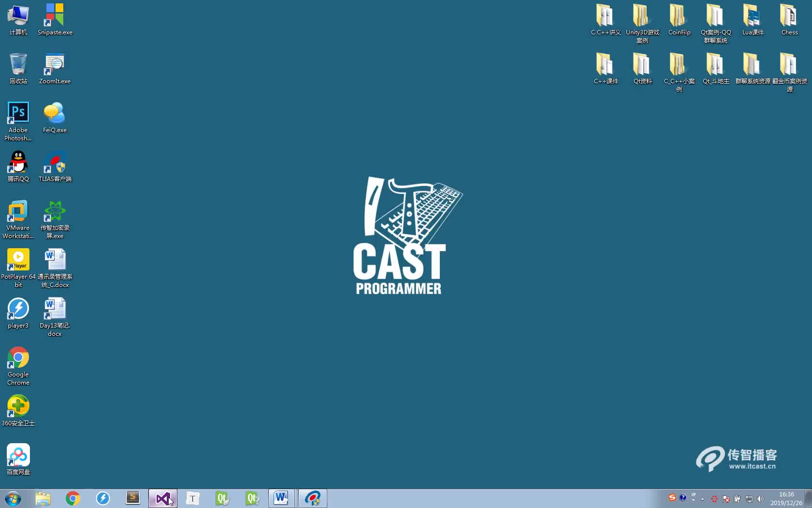Viewport: 812px width, 508px height.
Task: Select the 360安全卫士 shortcut
Action: click(18, 411)
